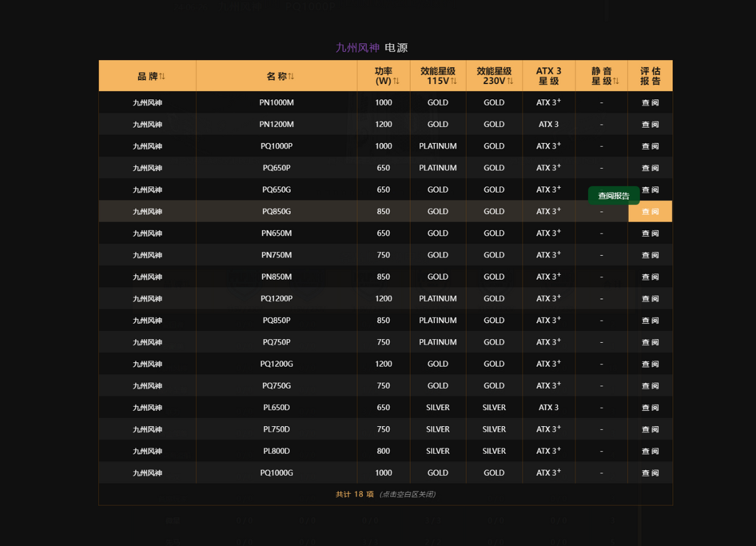Select the PN1000M model name
The width and height of the screenshot is (756, 546).
[277, 103]
